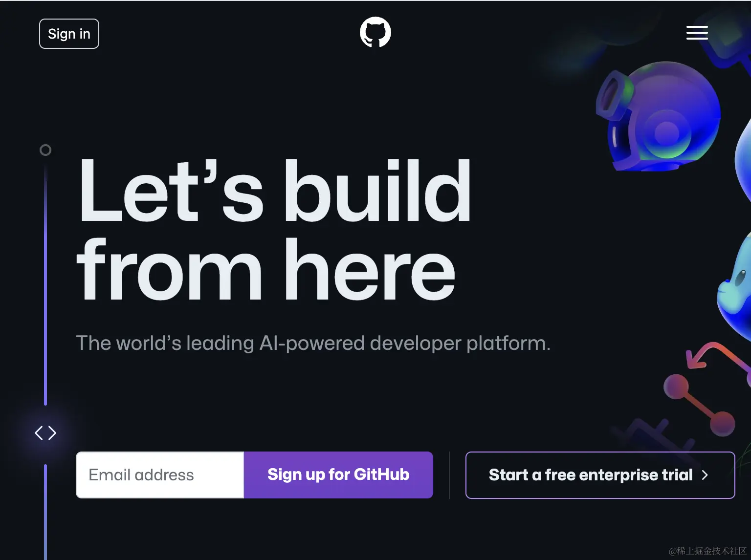Click the purple vertical timeline line
The image size is (751, 560).
(45, 283)
